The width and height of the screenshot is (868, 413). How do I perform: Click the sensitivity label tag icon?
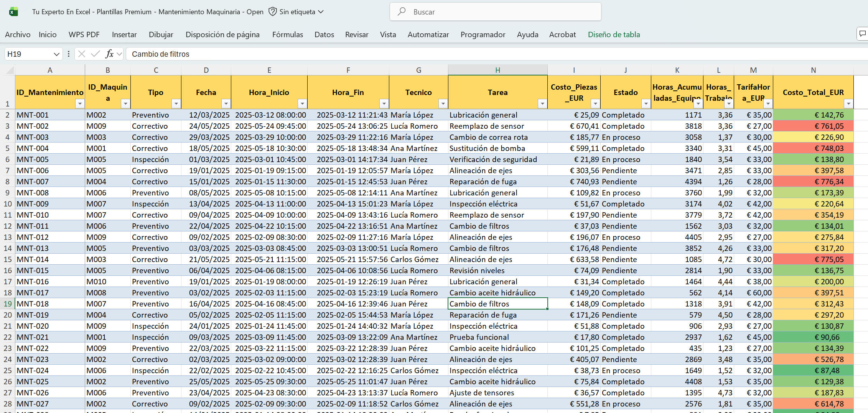tap(272, 11)
